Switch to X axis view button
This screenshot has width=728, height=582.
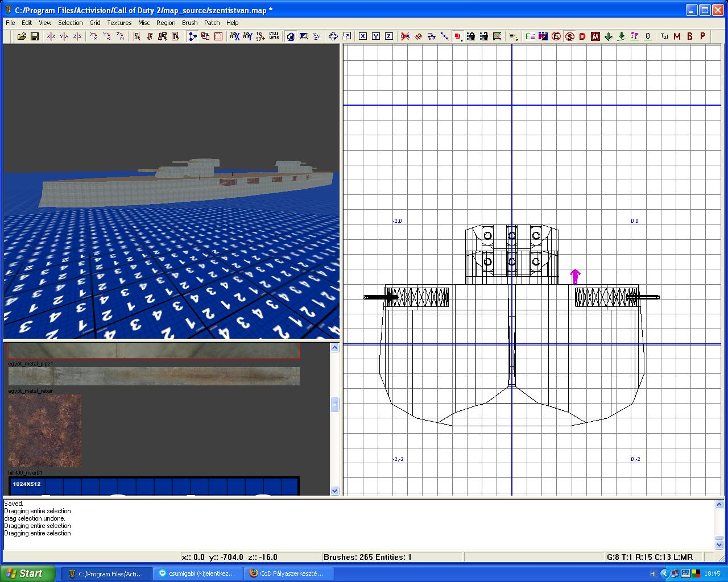click(363, 36)
